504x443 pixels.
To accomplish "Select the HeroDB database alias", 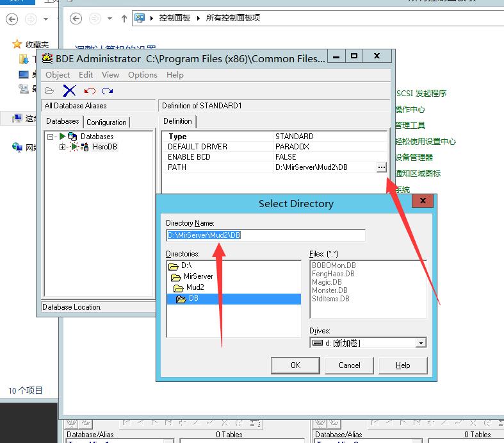I will (x=104, y=147).
